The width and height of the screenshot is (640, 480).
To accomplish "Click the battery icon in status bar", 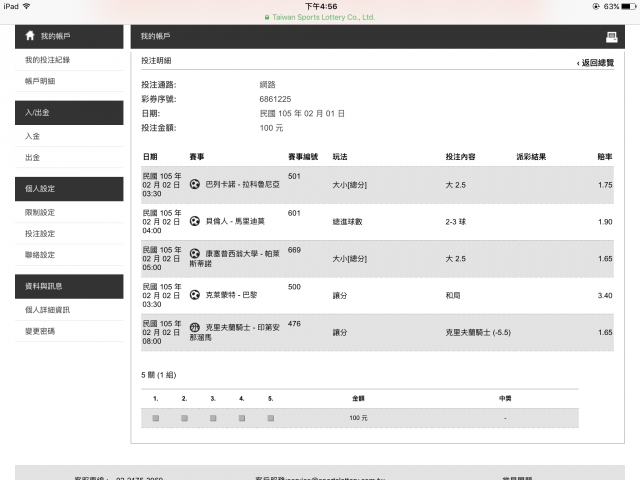I will coord(629,7).
